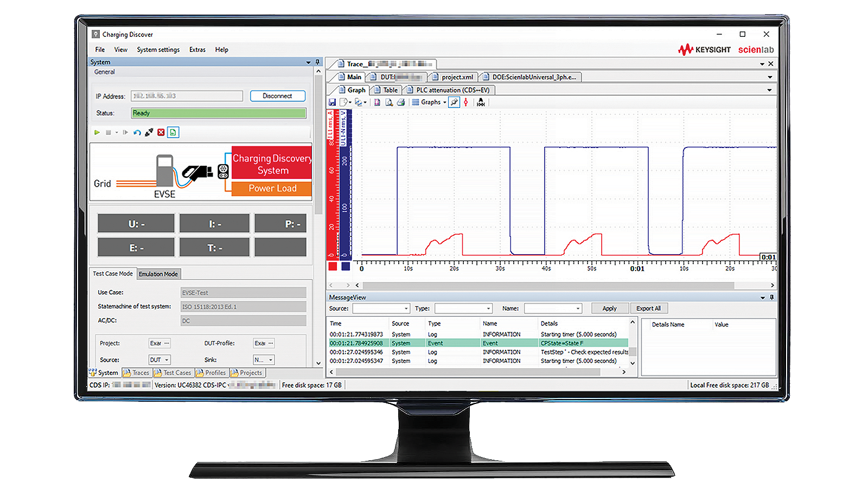
Task: Switch to the Table tab
Action: tap(386, 90)
